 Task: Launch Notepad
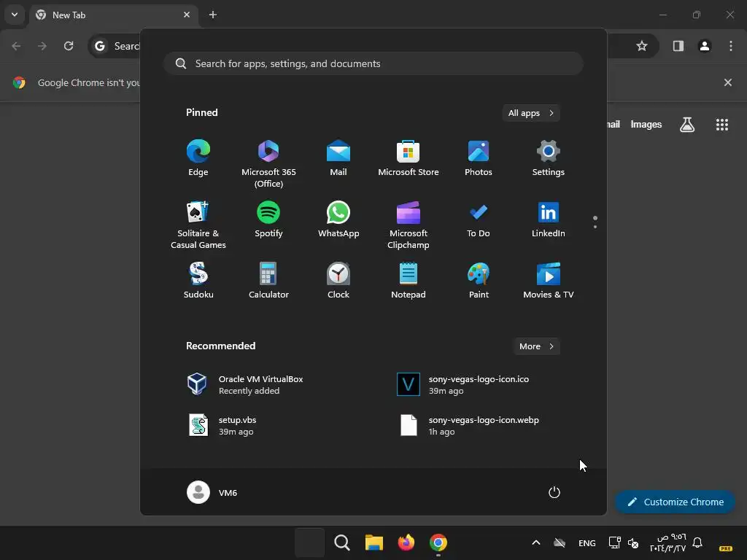(409, 281)
